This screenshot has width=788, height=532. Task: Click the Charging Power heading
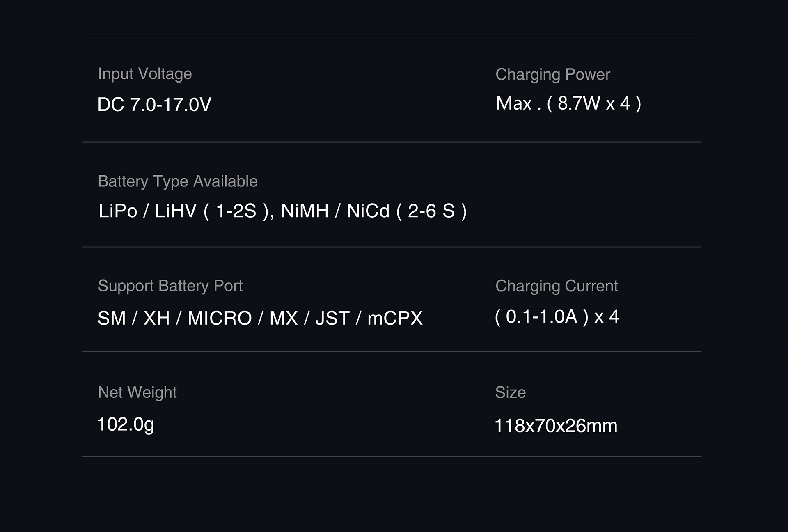pos(552,74)
